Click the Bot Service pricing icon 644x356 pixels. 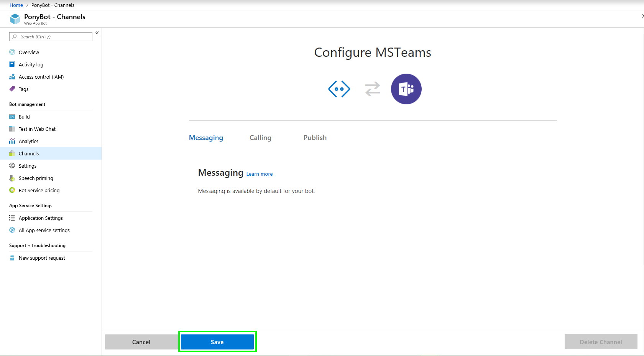tap(12, 190)
